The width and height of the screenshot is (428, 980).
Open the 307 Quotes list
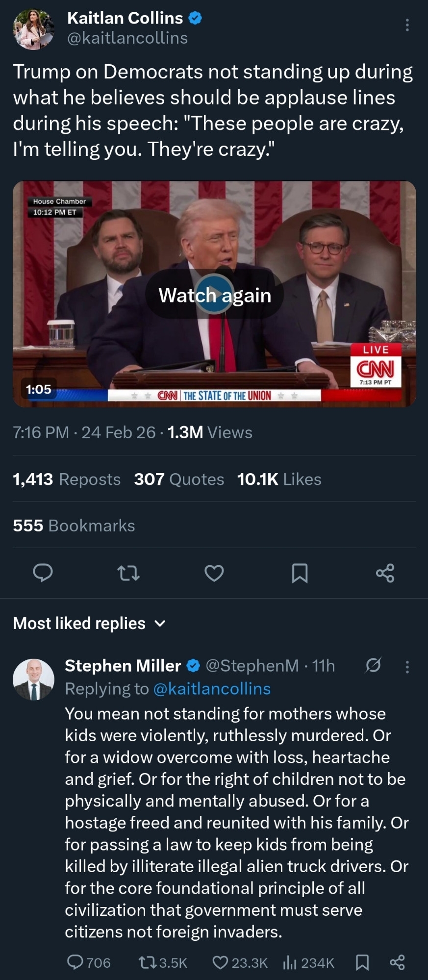[x=179, y=479]
